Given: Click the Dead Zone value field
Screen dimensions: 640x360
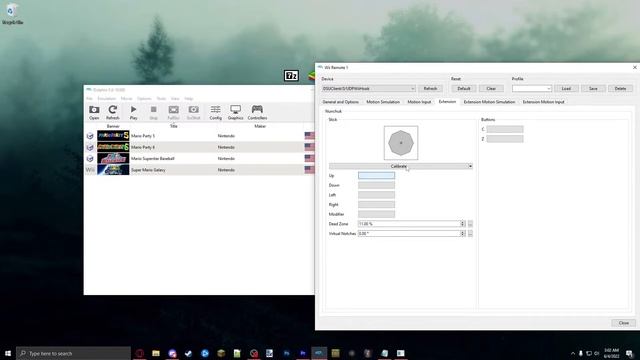Looking at the screenshot, I should click(409, 224).
